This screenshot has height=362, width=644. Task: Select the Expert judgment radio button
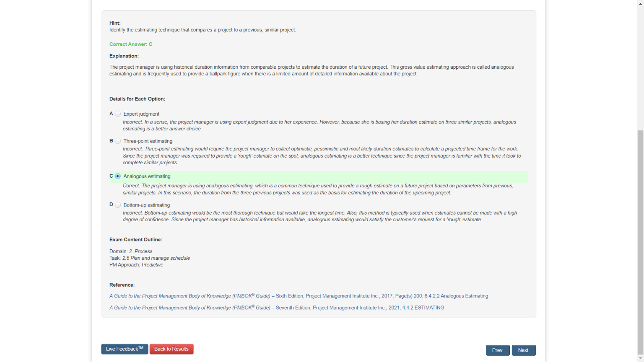click(118, 114)
